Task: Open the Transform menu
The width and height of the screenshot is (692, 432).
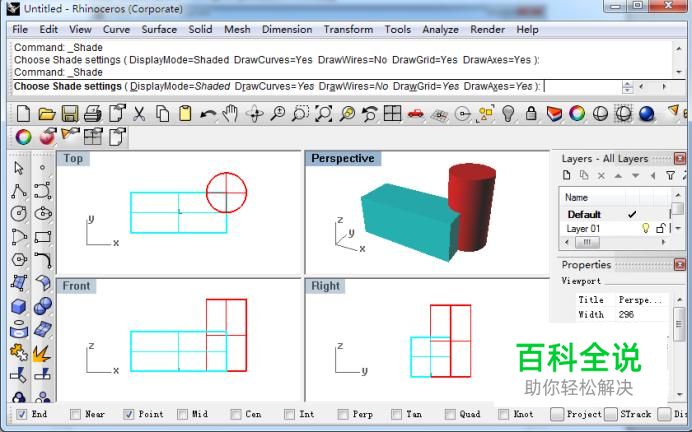Action: (348, 29)
